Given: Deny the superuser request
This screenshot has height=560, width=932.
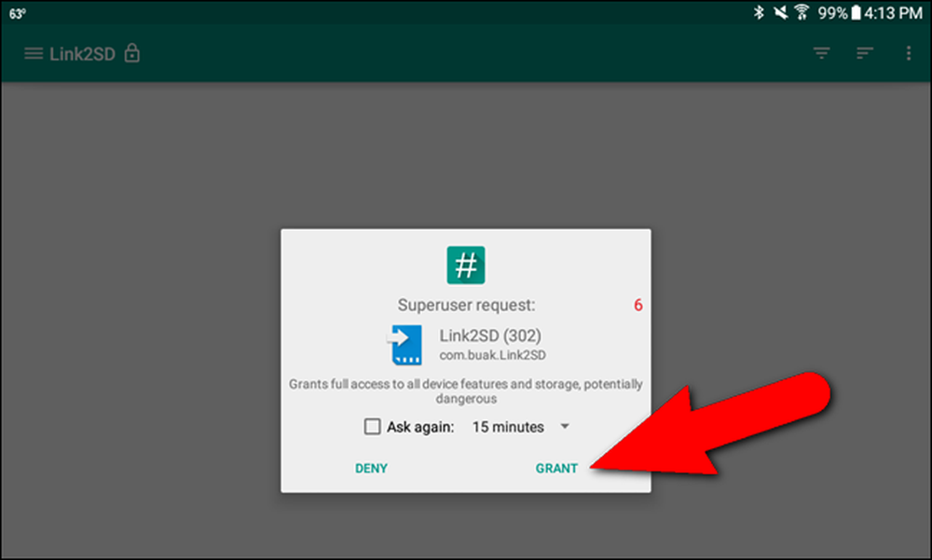Looking at the screenshot, I should (x=372, y=469).
